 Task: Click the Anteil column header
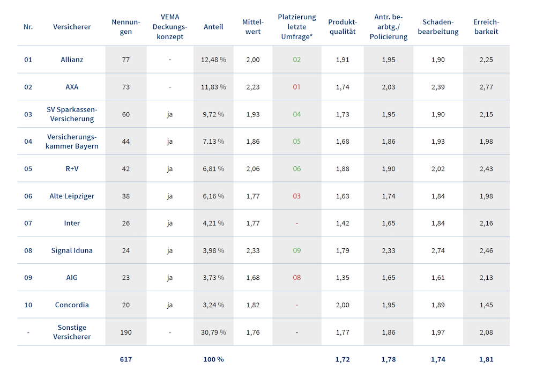tap(213, 27)
